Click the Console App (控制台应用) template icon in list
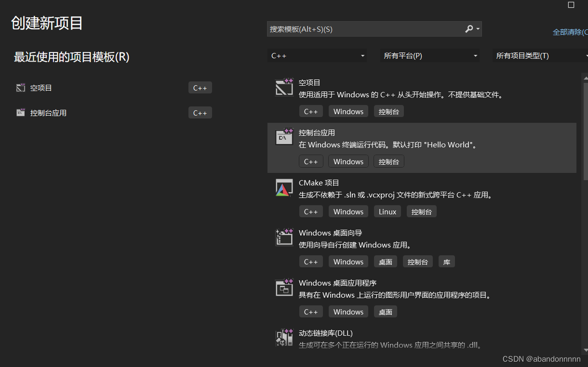588x367 pixels. [x=284, y=137]
